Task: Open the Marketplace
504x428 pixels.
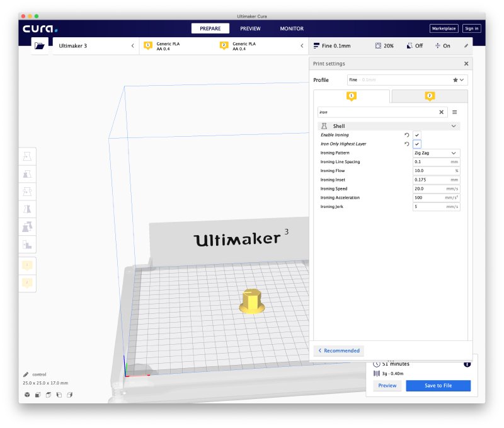Action: point(444,28)
